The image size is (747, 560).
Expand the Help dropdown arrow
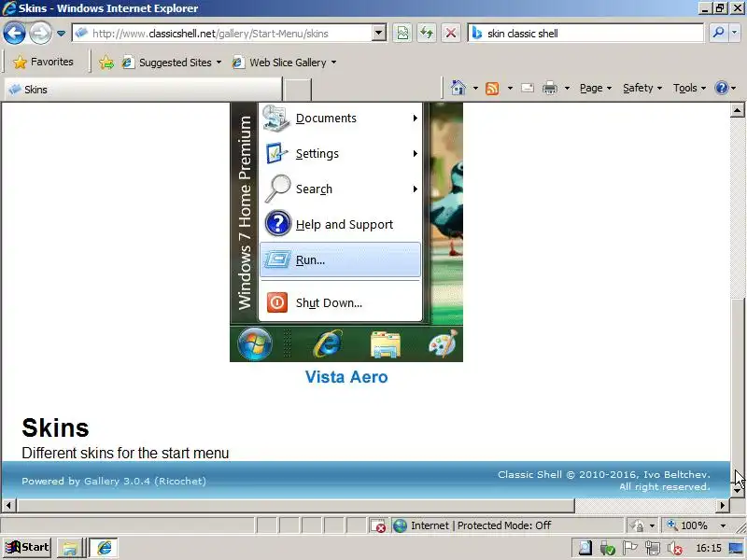(x=734, y=88)
